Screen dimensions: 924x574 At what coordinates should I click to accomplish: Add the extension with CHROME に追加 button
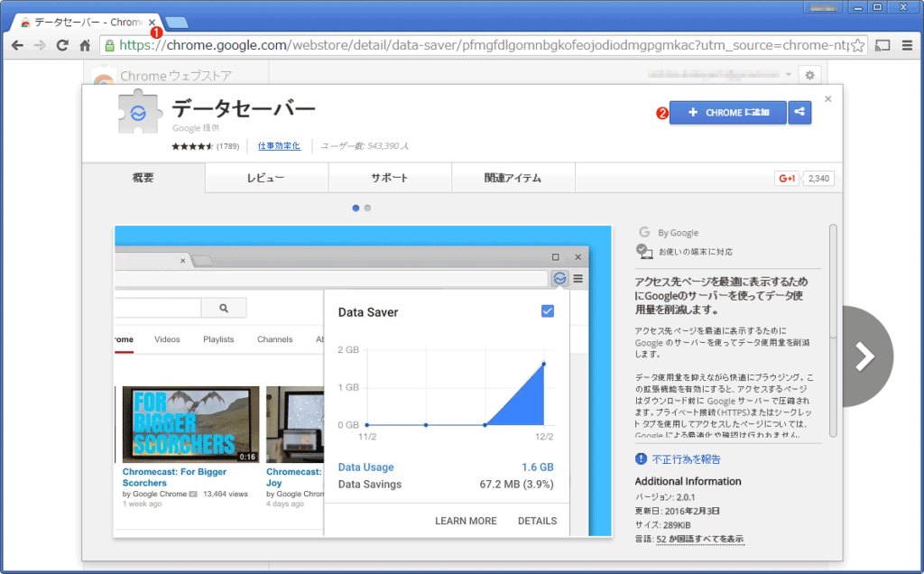coord(728,112)
